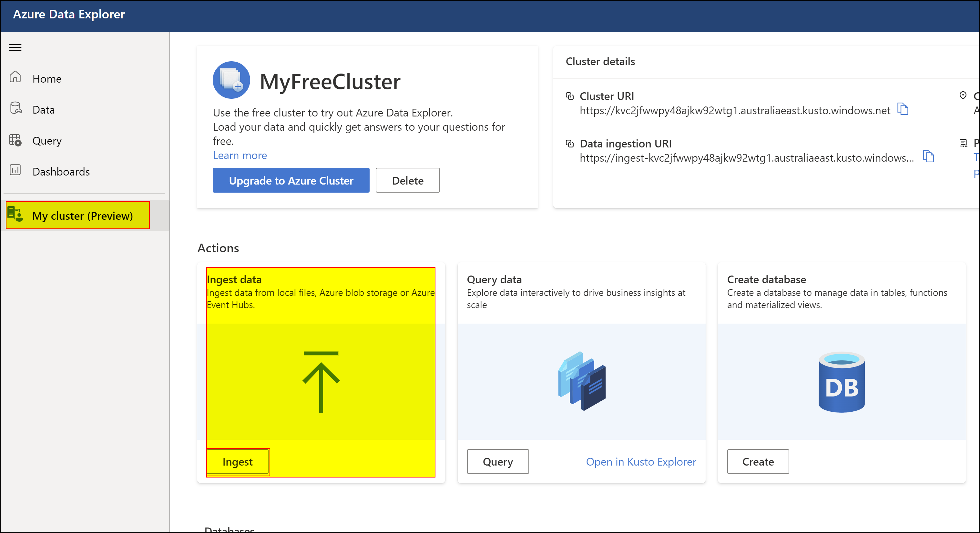980x533 pixels.
Task: Collapse the hamburger navigation menu
Action: (15, 47)
